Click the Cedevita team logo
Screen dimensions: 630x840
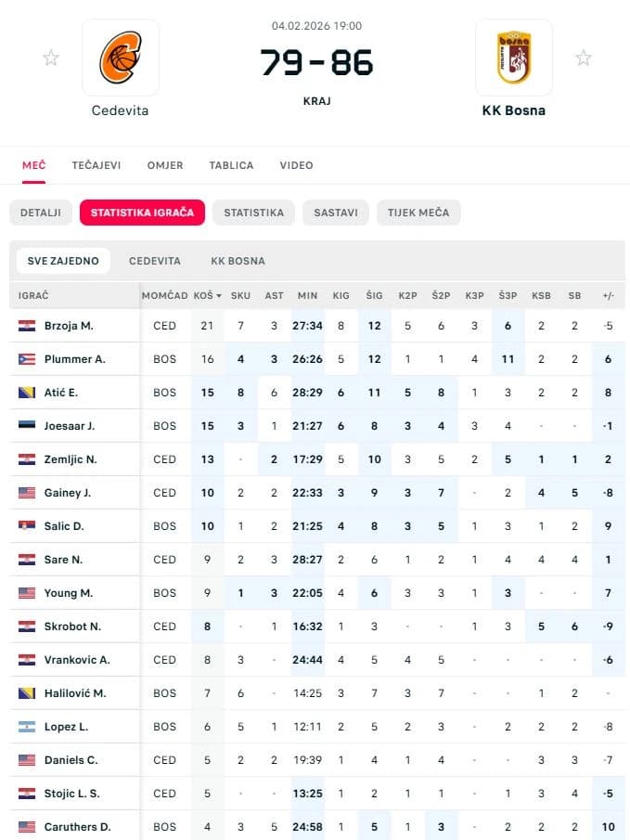coord(121,58)
